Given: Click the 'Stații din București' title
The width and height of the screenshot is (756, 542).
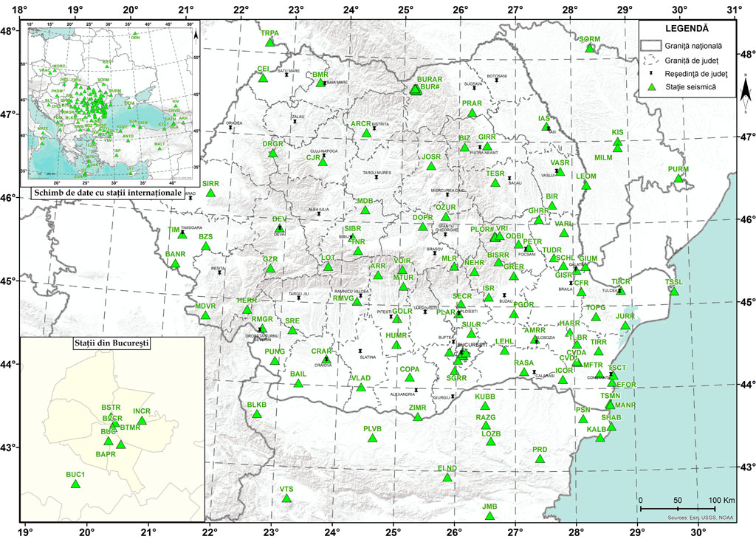Looking at the screenshot, I should point(112,343).
